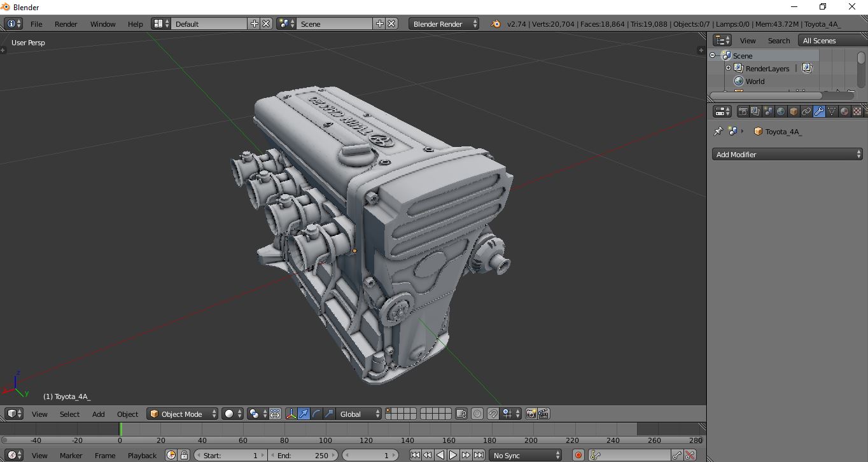Open the All Scenes outliner filter dropdown
This screenshot has height=462, width=868.
(x=832, y=40)
